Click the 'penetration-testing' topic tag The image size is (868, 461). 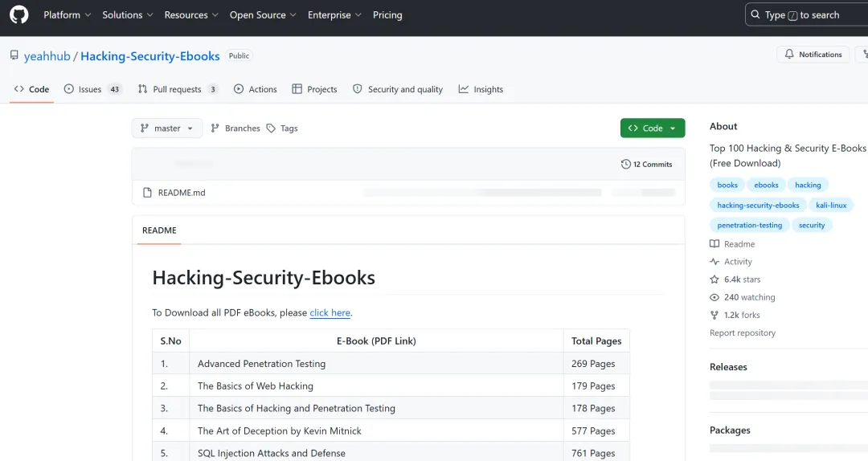pyautogui.click(x=750, y=225)
